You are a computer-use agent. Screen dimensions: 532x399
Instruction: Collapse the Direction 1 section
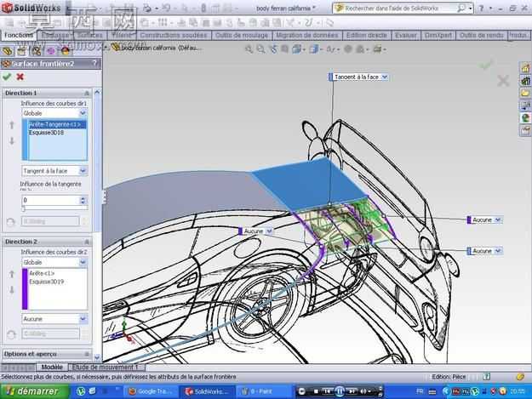pyautogui.click(x=87, y=93)
